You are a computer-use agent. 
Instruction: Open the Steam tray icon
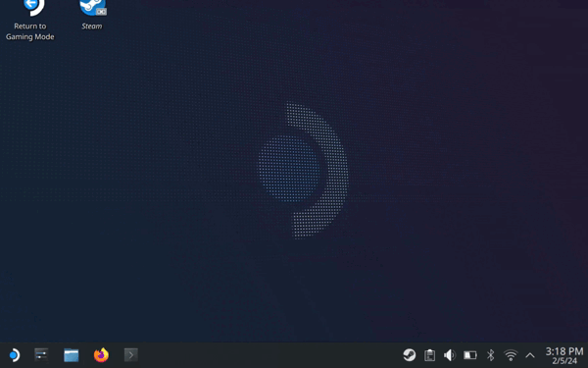tap(410, 355)
